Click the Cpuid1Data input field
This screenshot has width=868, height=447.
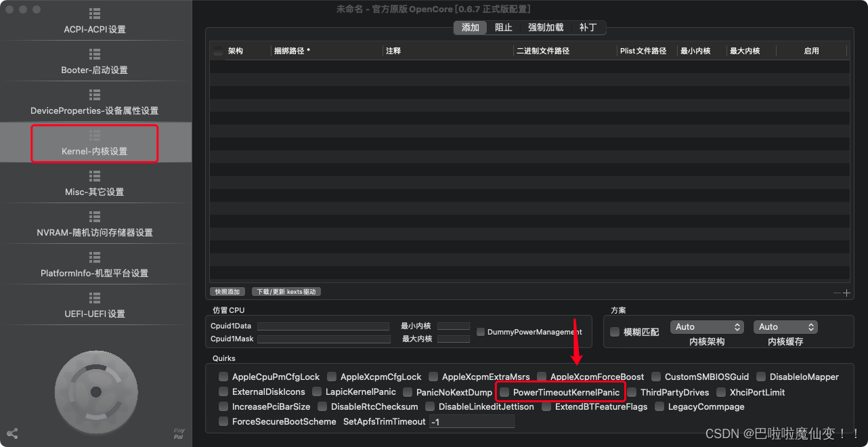[324, 326]
